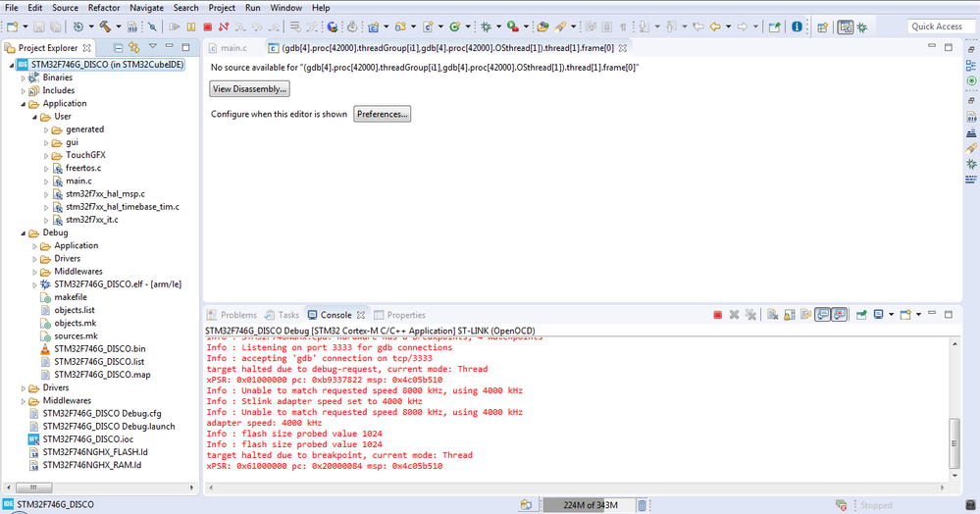
Task: Click the Build hammer icon
Action: point(105,26)
